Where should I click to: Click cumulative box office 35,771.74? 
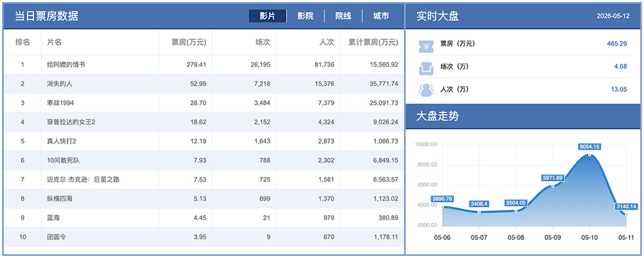point(384,84)
